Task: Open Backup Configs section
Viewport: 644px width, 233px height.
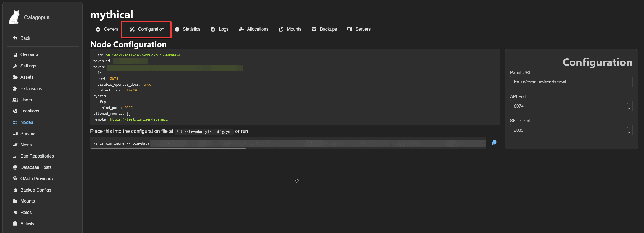Action: 36,190
